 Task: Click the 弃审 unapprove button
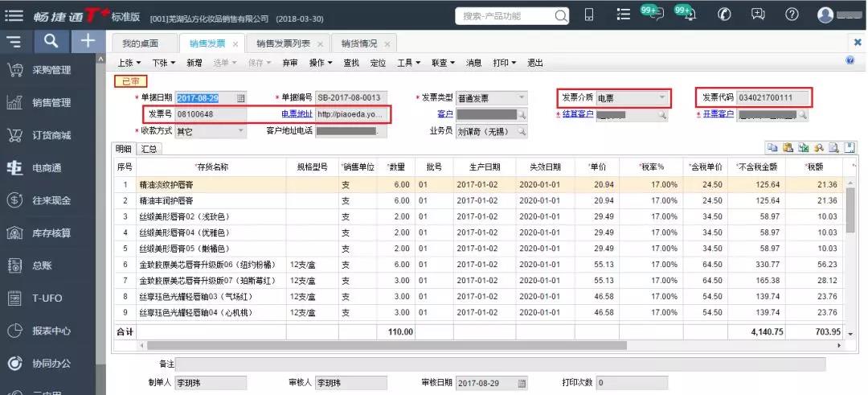coord(289,64)
